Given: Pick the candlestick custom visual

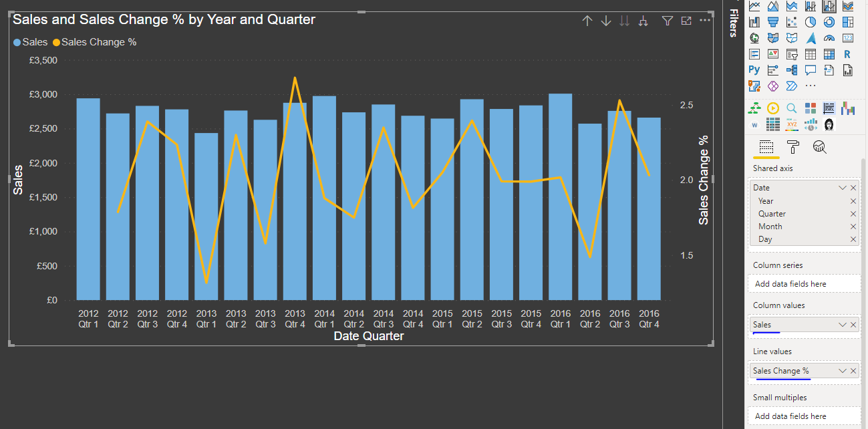Looking at the screenshot, I should click(849, 108).
